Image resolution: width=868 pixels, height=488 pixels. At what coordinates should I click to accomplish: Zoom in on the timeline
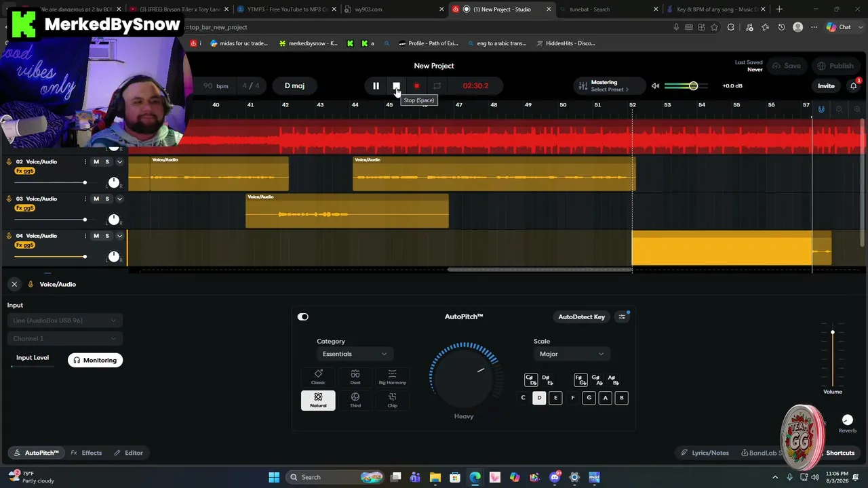[x=857, y=109]
